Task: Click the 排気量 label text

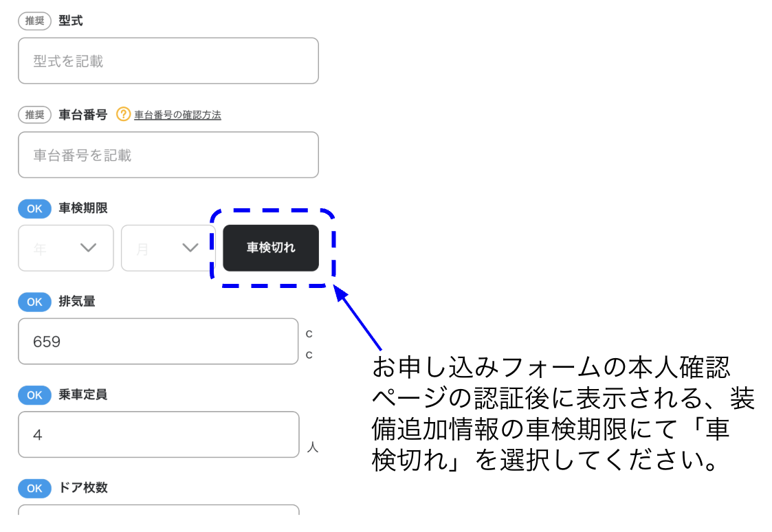Action: pyautogui.click(x=77, y=301)
